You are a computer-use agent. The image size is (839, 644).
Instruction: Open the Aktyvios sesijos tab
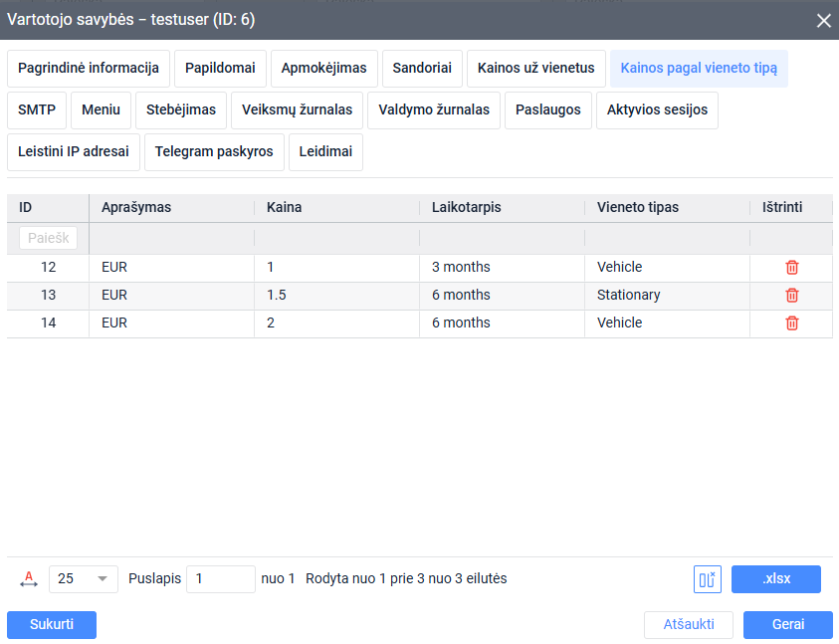click(x=657, y=110)
